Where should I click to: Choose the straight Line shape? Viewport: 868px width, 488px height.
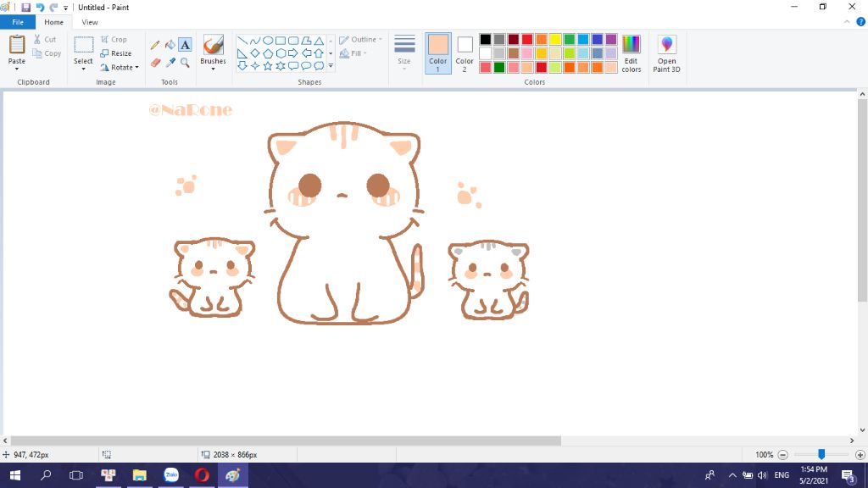(242, 41)
